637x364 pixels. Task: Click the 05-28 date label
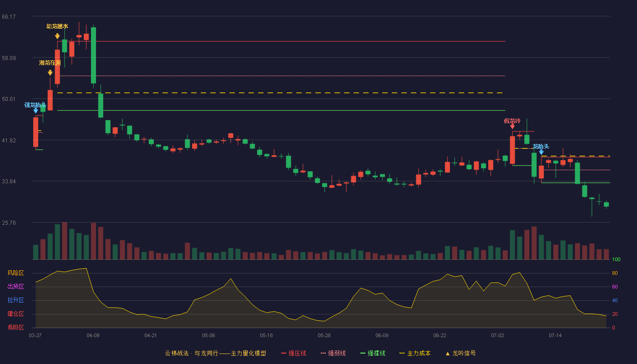(324, 335)
